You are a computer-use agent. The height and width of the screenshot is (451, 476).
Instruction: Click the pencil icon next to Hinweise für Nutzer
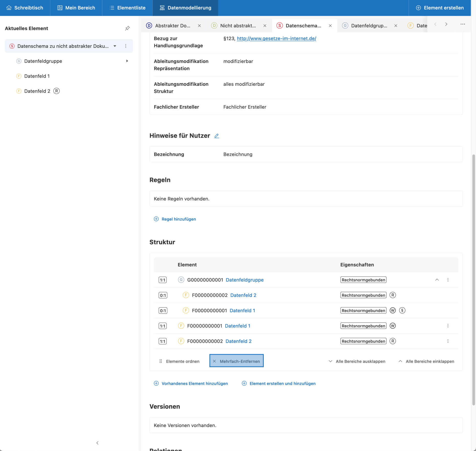point(217,136)
